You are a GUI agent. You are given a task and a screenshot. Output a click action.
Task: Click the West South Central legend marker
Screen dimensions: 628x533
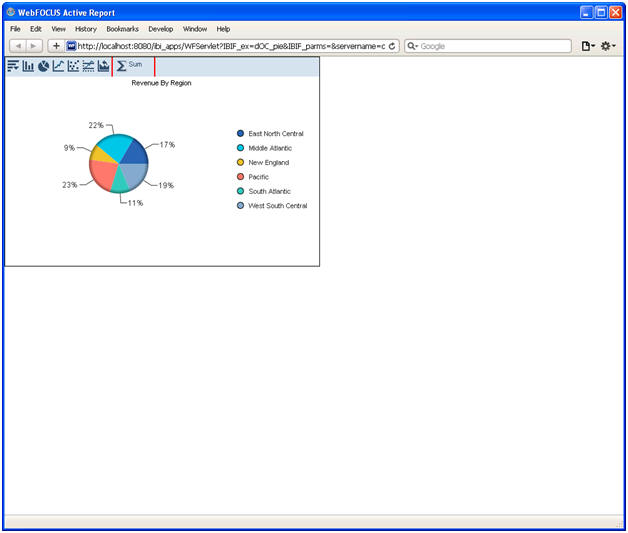[x=240, y=205]
